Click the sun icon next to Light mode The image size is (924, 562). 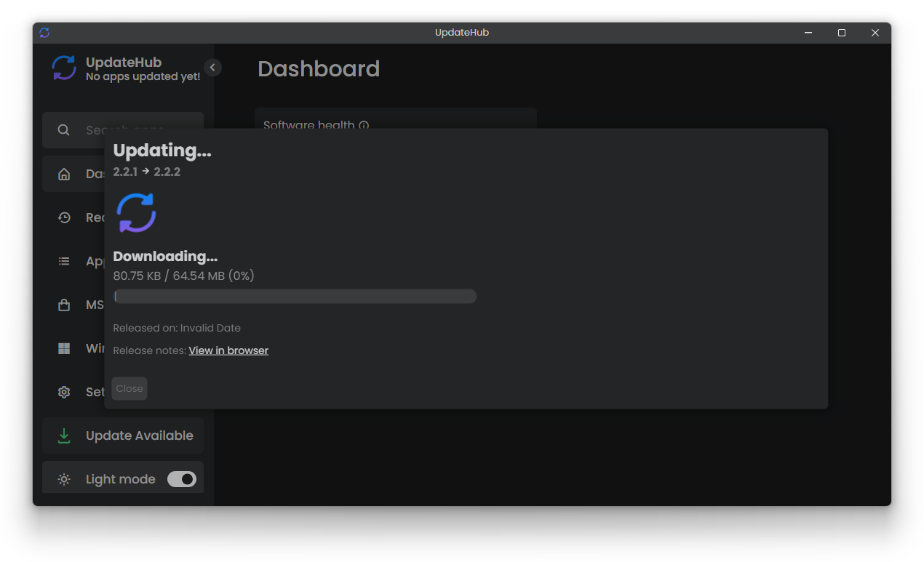pos(64,478)
